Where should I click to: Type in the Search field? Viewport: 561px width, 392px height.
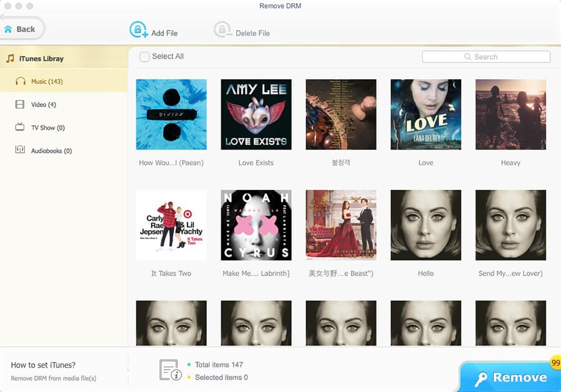pos(492,57)
